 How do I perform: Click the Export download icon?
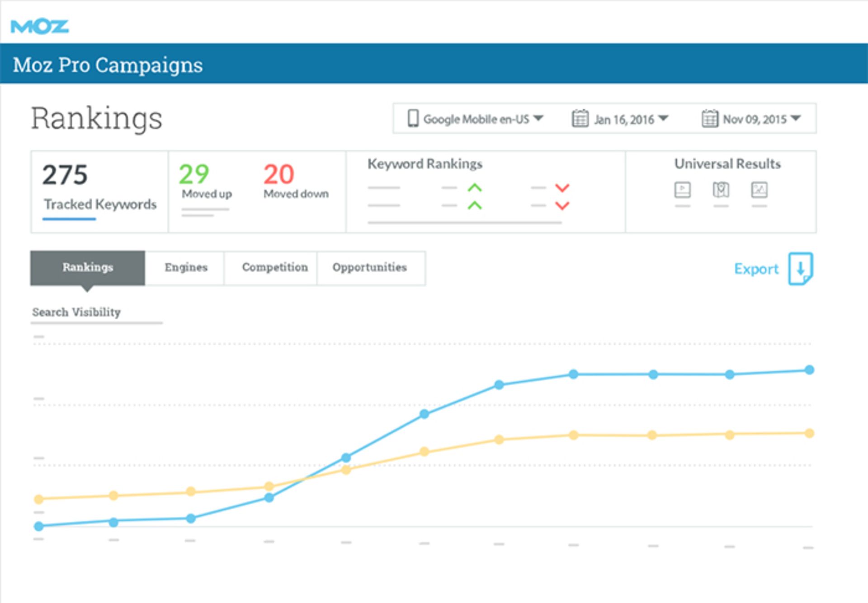pos(801,269)
